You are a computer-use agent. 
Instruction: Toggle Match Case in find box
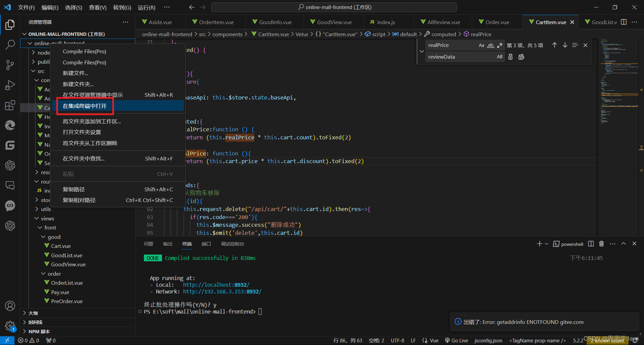click(481, 45)
